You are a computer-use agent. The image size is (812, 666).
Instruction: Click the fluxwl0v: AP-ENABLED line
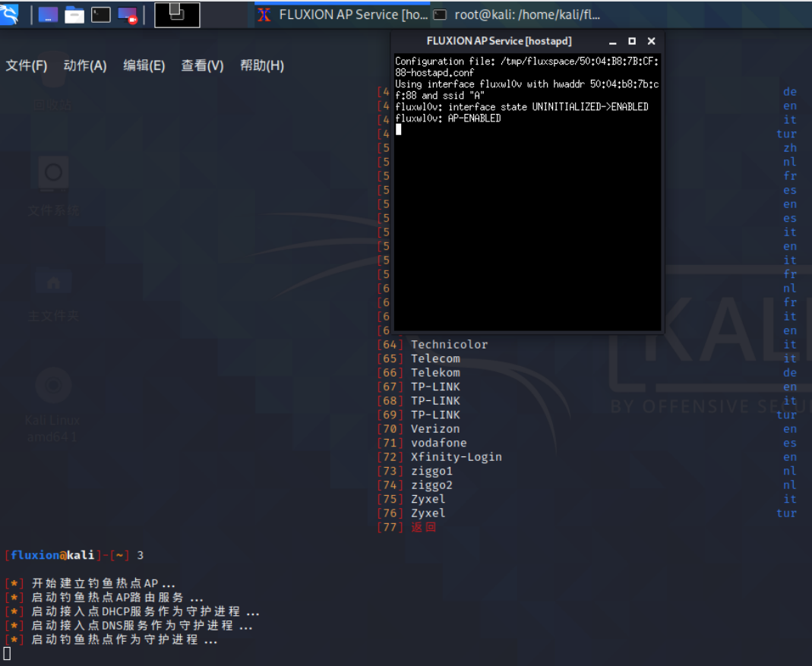pyautogui.click(x=448, y=118)
